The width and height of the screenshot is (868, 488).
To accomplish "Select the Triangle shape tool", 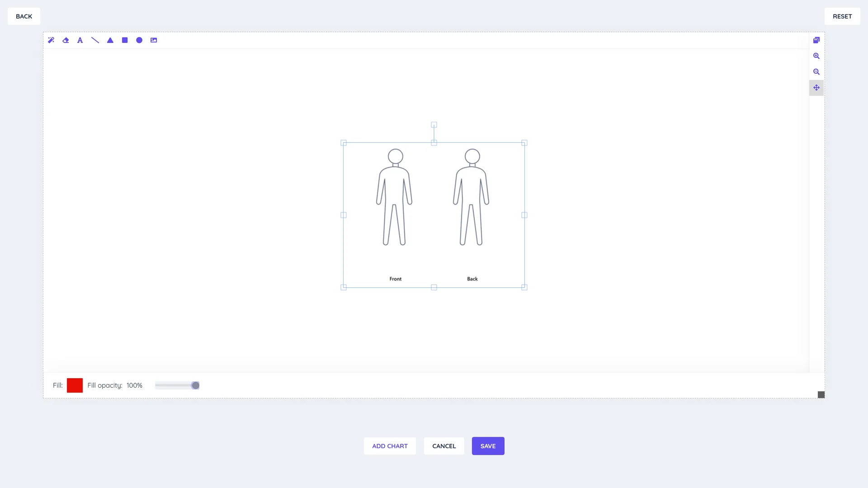I will [110, 40].
